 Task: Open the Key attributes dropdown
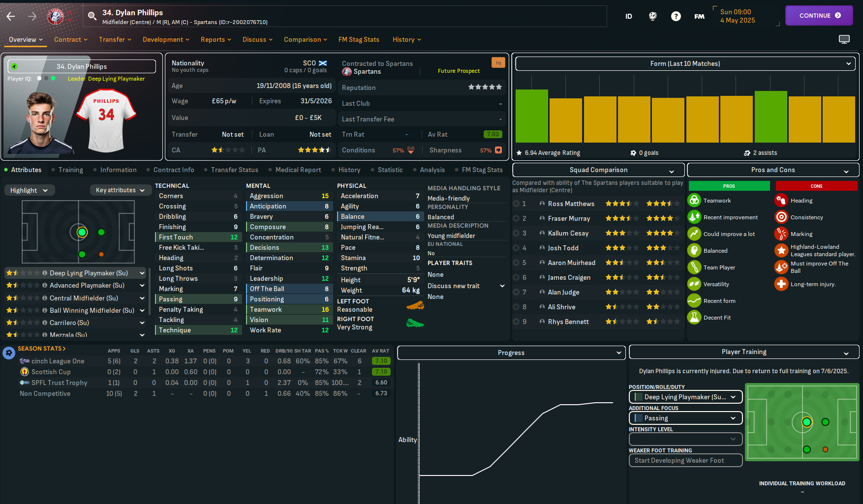pyautogui.click(x=120, y=190)
